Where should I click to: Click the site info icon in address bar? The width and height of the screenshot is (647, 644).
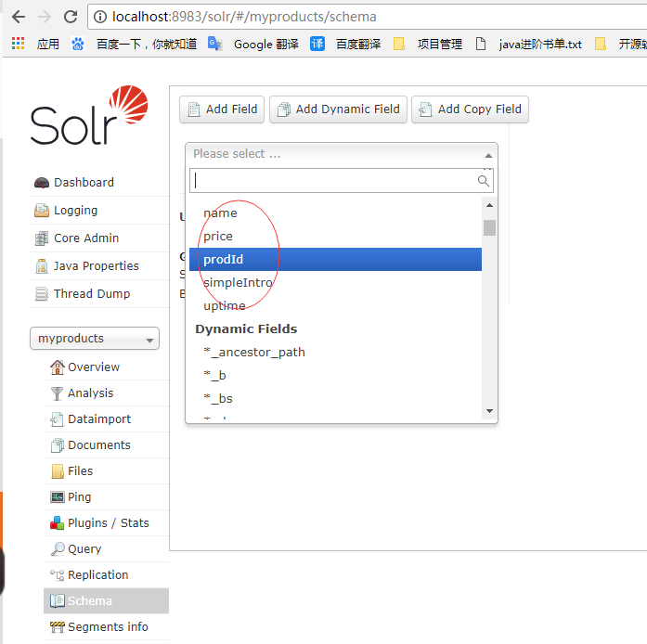click(100, 17)
